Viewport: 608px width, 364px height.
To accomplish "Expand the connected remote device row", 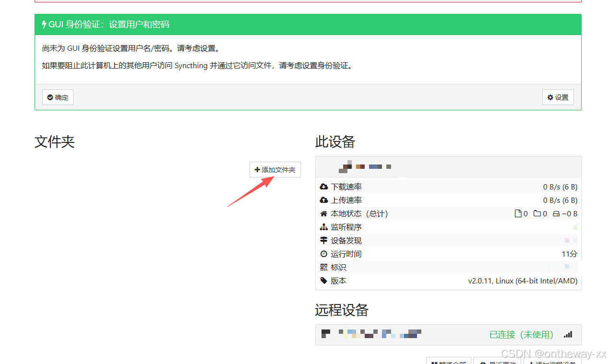I will pos(448,334).
